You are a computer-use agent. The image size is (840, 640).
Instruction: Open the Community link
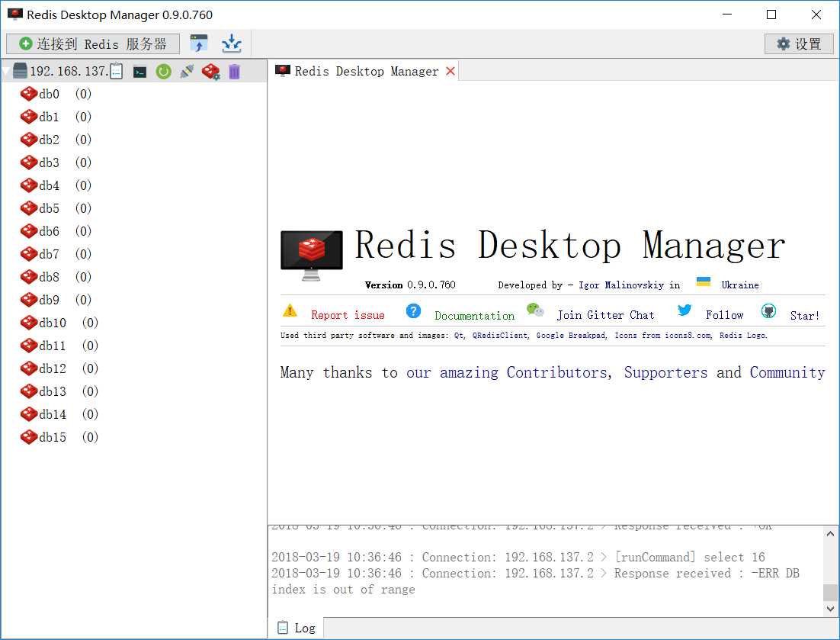pos(787,372)
